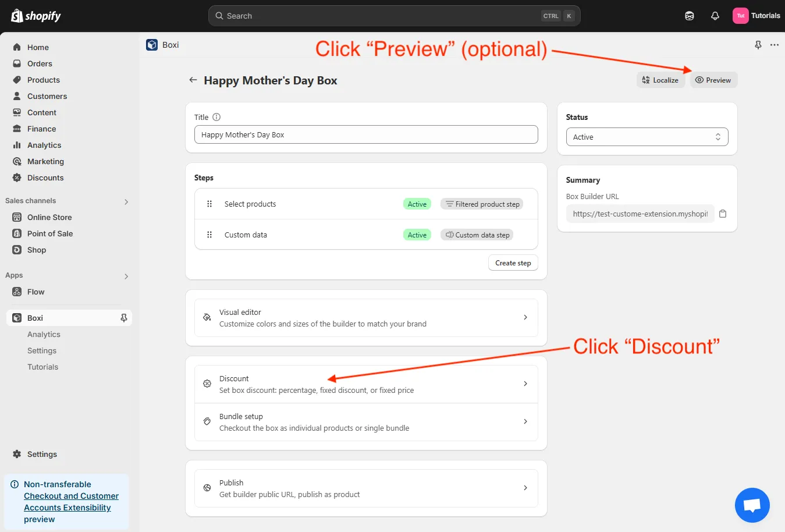Open the Status dropdown
785x532 pixels.
(x=647, y=137)
